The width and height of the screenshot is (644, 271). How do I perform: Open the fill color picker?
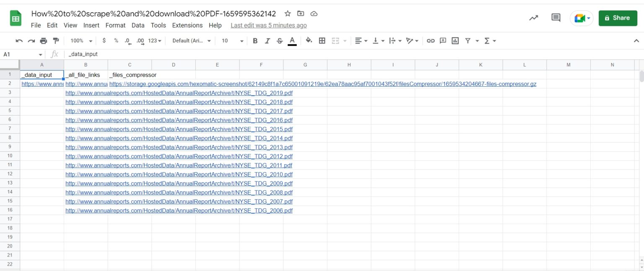point(309,41)
